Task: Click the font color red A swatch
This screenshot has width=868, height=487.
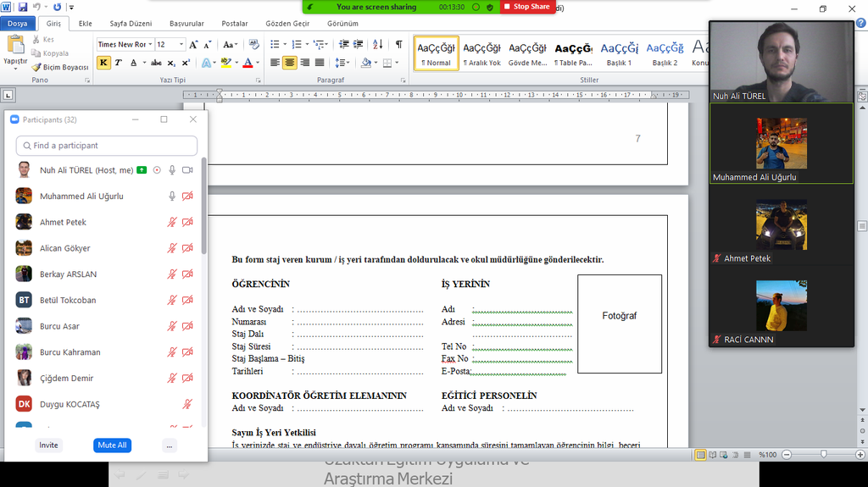Action: [x=247, y=63]
